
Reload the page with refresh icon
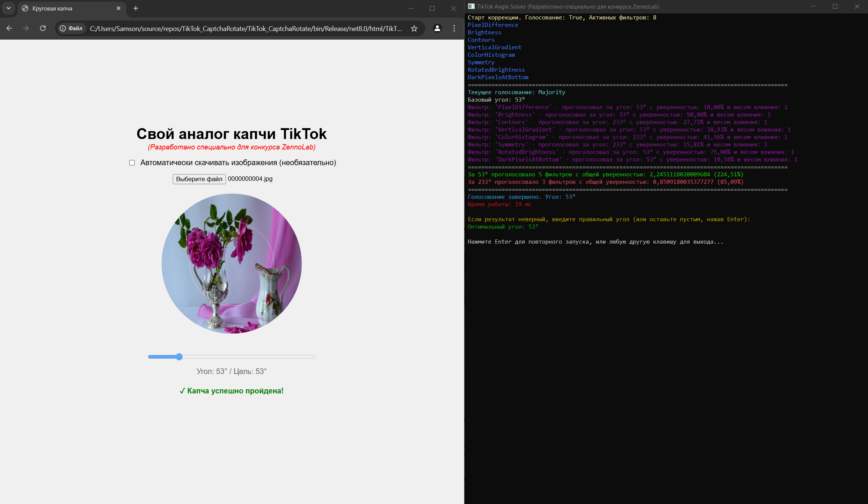pyautogui.click(x=43, y=28)
